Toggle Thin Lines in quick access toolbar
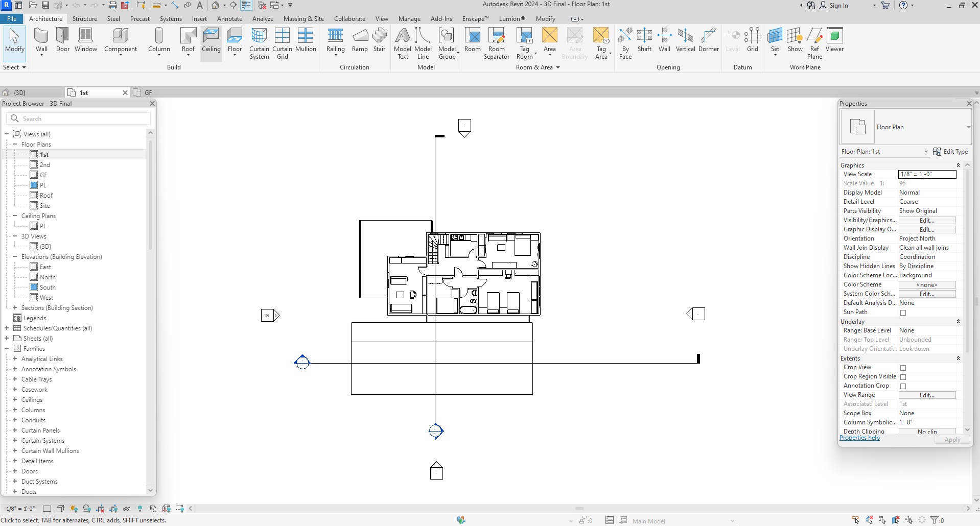This screenshot has height=526, width=980. click(x=246, y=5)
